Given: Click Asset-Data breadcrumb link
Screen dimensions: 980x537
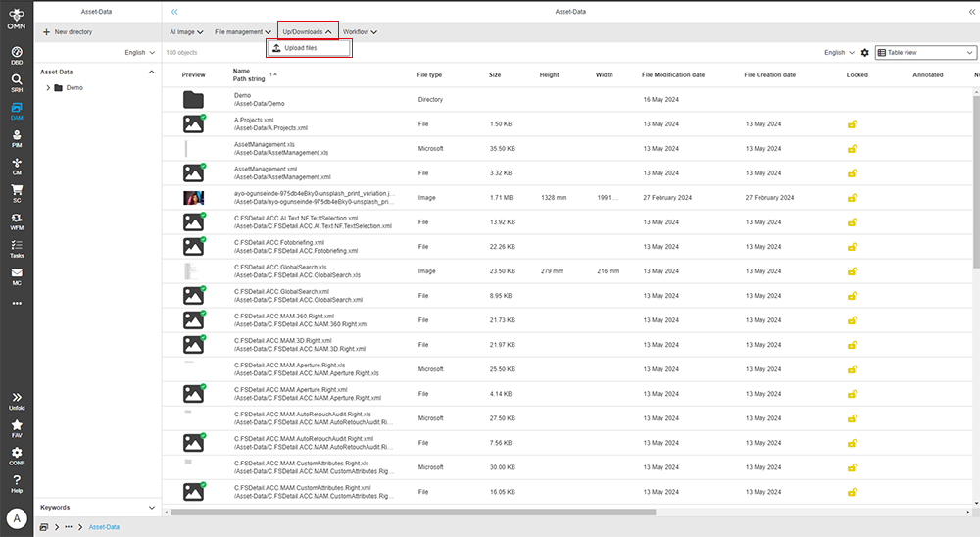Looking at the screenshot, I should click(x=104, y=527).
